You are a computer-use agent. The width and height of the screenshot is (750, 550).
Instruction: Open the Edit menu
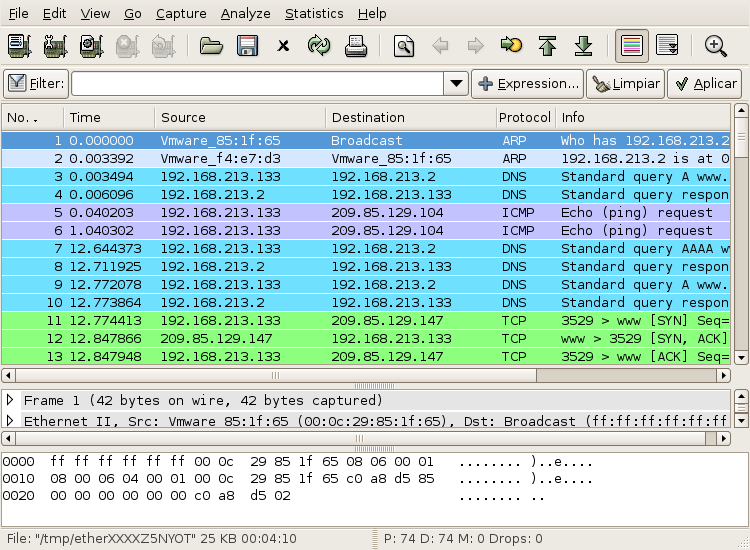pyautogui.click(x=55, y=13)
